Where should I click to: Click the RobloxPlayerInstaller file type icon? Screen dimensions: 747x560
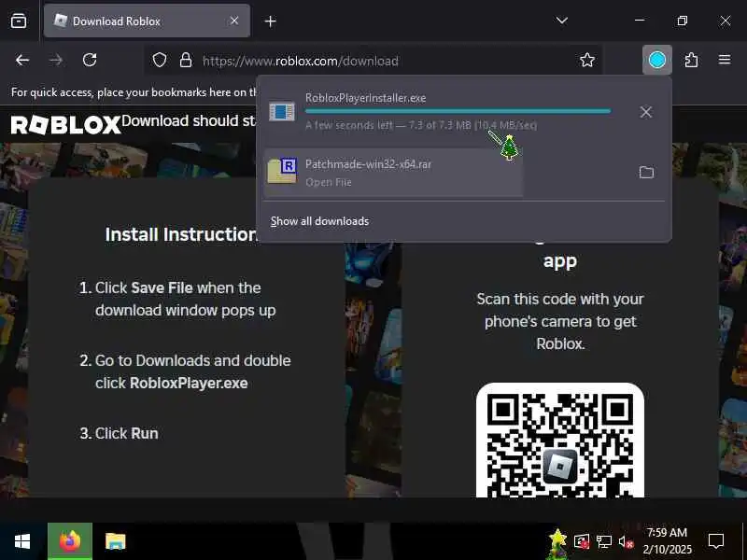point(282,112)
